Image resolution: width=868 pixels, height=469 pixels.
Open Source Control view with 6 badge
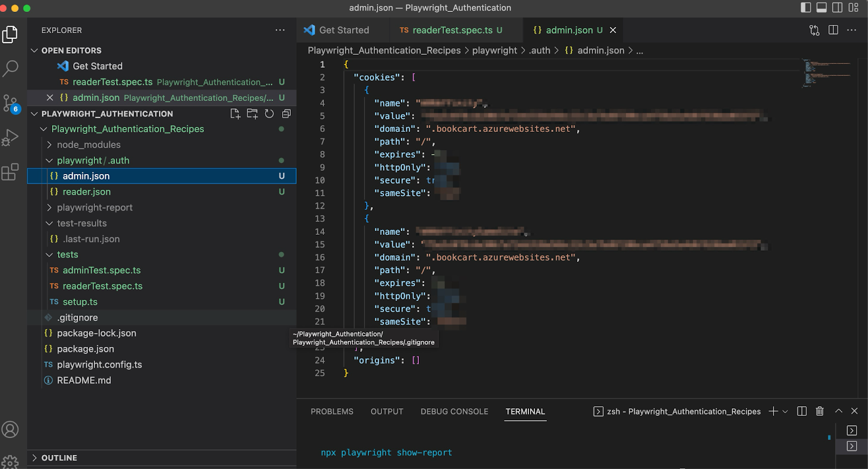coord(10,103)
